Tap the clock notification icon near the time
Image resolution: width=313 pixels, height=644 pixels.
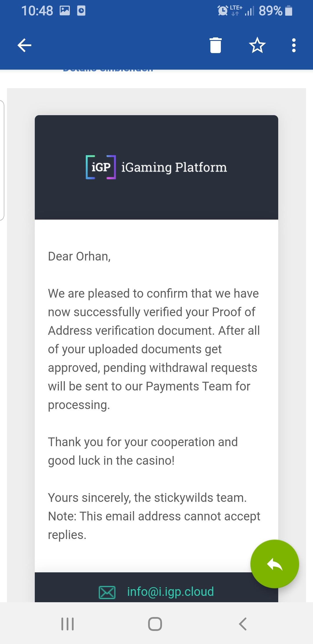point(81,11)
